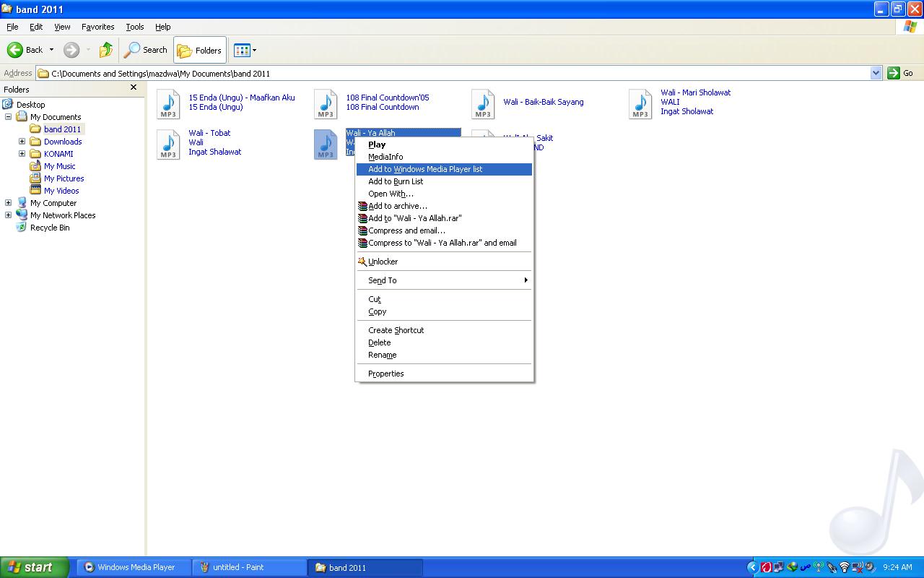Open the Windows Start button
This screenshot has height=578, width=924.
click(x=34, y=567)
